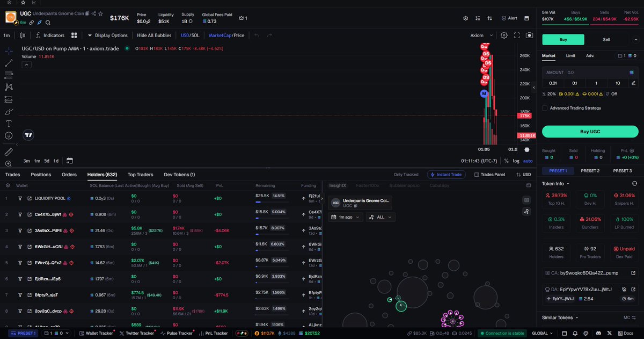Activate the zoom-in chart tool
644x339 pixels.
pyautogui.click(x=9, y=164)
